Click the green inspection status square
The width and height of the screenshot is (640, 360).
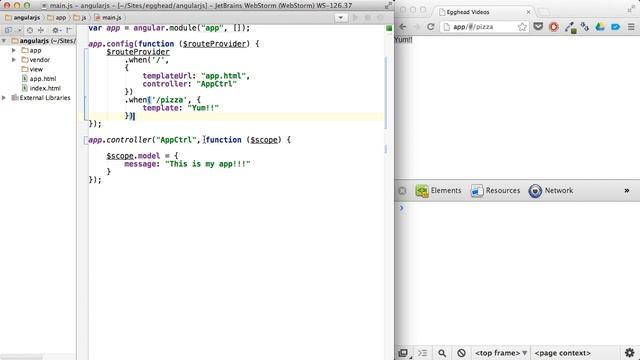pyautogui.click(x=389, y=28)
